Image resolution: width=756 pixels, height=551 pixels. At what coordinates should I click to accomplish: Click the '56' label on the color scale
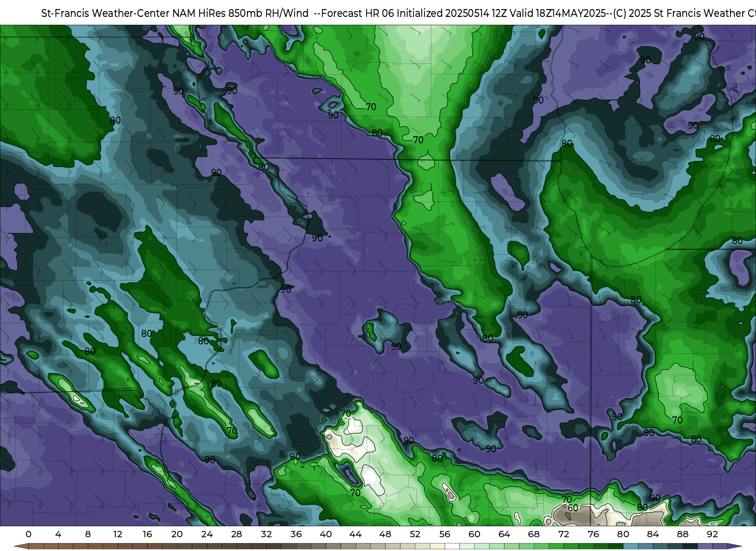pyautogui.click(x=445, y=534)
